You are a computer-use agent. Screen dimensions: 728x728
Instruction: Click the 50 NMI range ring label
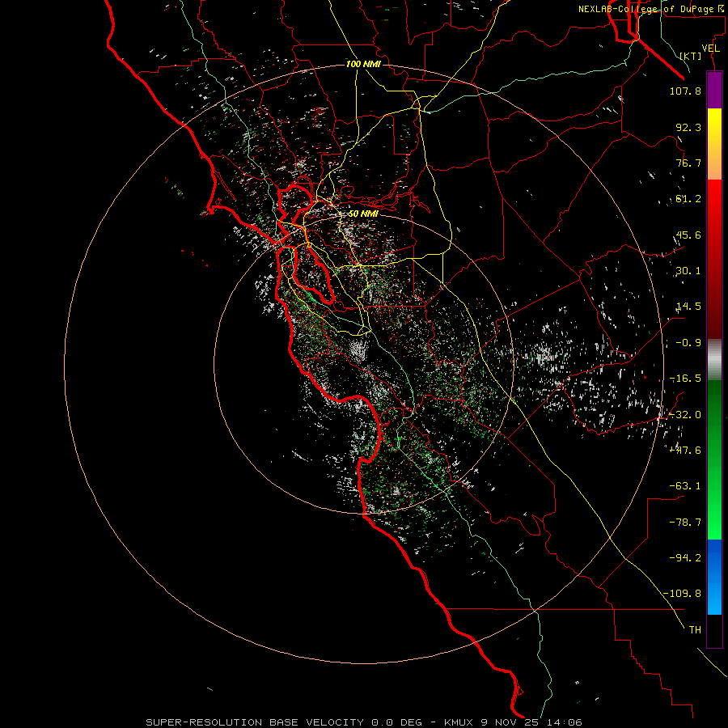(x=363, y=214)
